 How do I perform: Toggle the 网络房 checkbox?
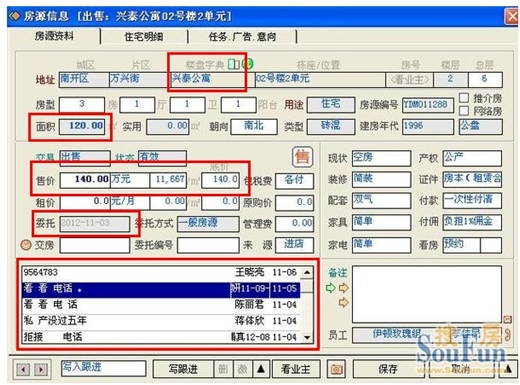tap(464, 110)
